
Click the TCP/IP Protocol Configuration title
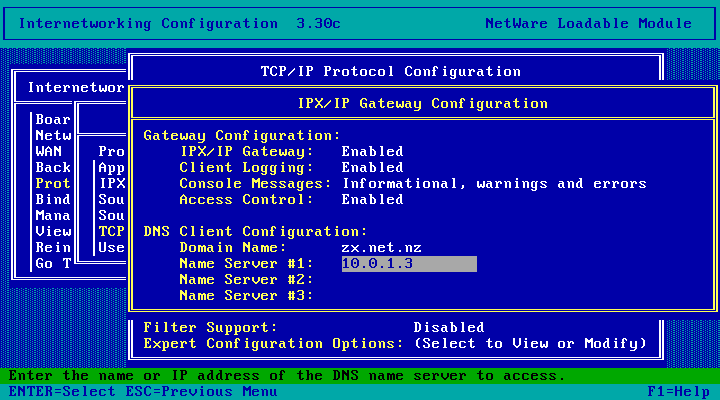coord(391,72)
